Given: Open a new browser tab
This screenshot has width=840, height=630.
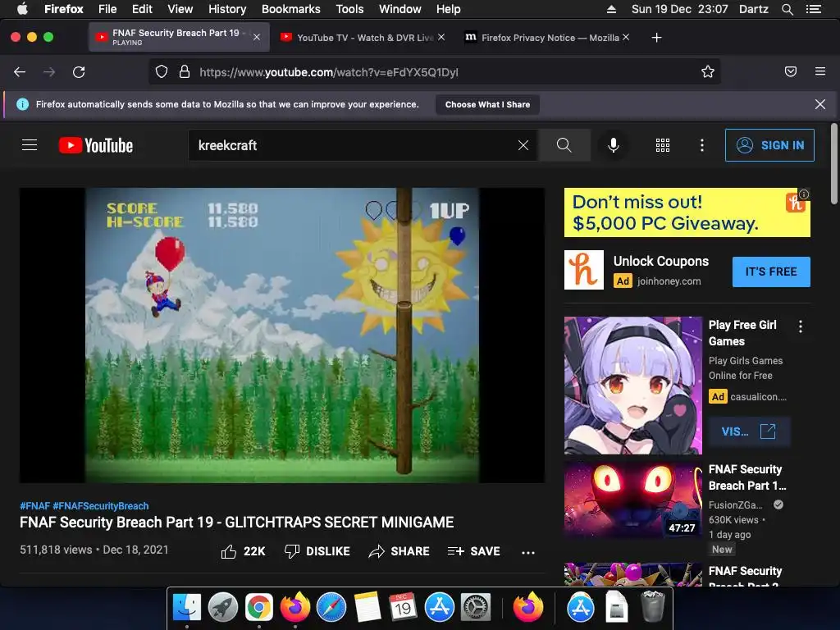Looking at the screenshot, I should 656,38.
